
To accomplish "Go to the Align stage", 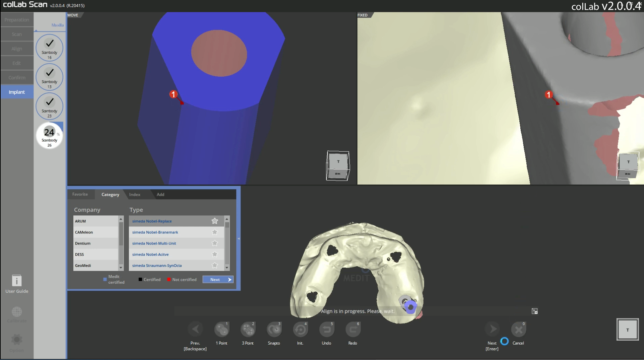I will tap(17, 49).
